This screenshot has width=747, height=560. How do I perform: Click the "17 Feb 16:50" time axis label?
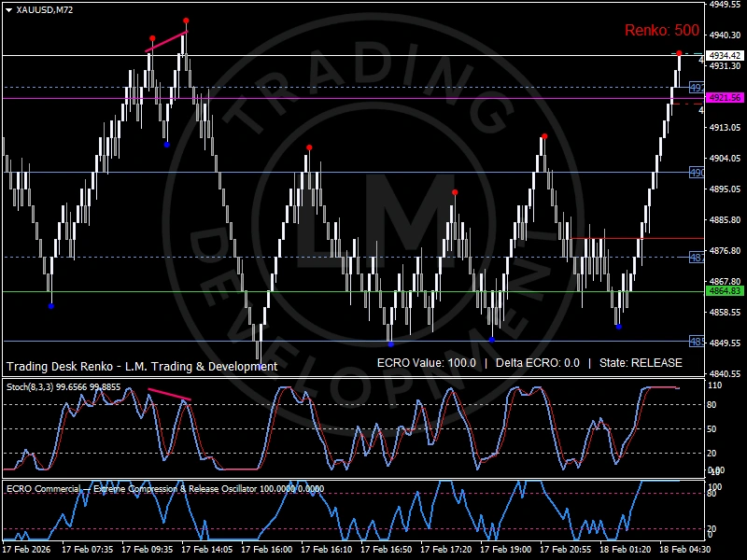pyautogui.click(x=387, y=549)
